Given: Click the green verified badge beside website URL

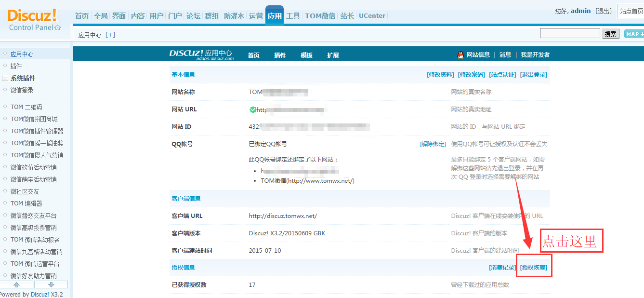Looking at the screenshot, I should pyautogui.click(x=253, y=109).
